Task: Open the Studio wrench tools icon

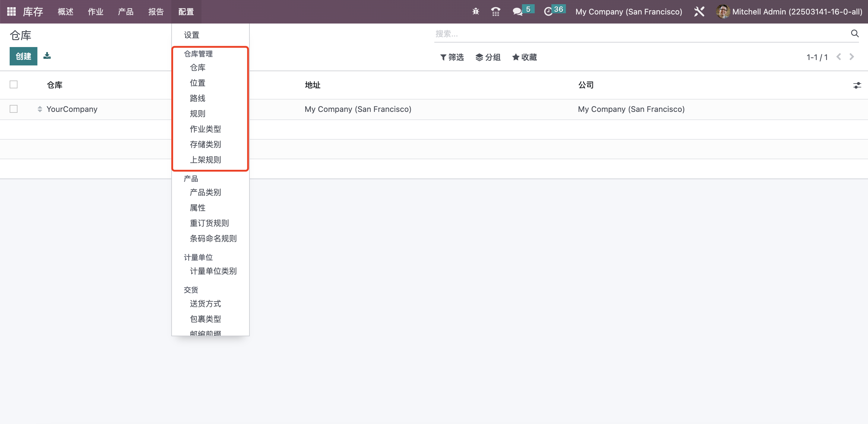Action: coord(699,11)
